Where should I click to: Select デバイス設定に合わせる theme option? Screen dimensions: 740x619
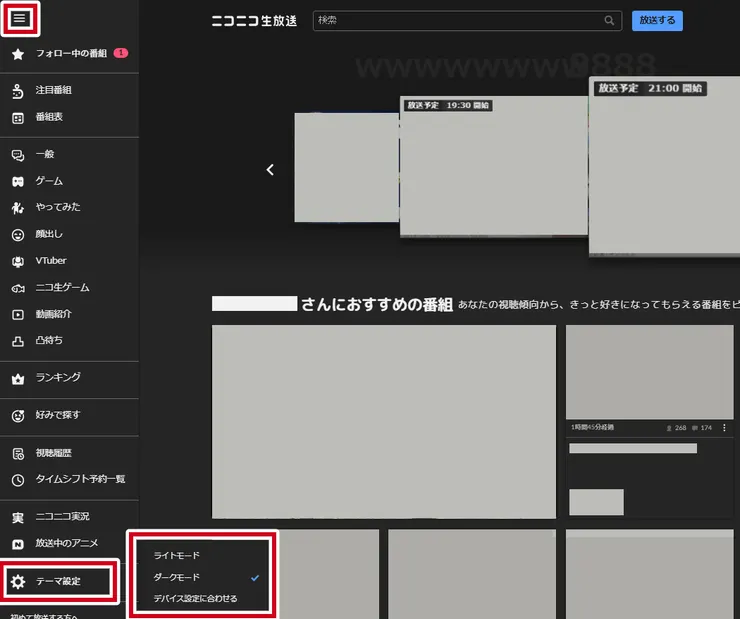[x=195, y=598]
